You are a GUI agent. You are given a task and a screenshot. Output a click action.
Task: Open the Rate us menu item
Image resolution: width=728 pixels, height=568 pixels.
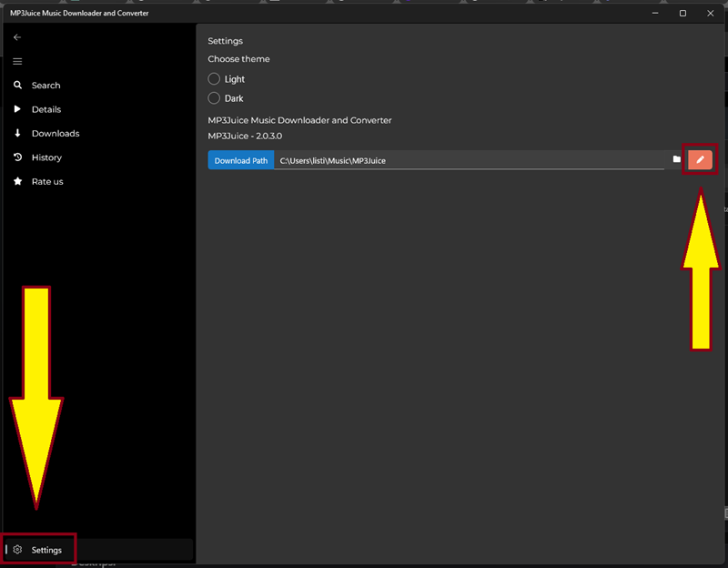click(97, 181)
